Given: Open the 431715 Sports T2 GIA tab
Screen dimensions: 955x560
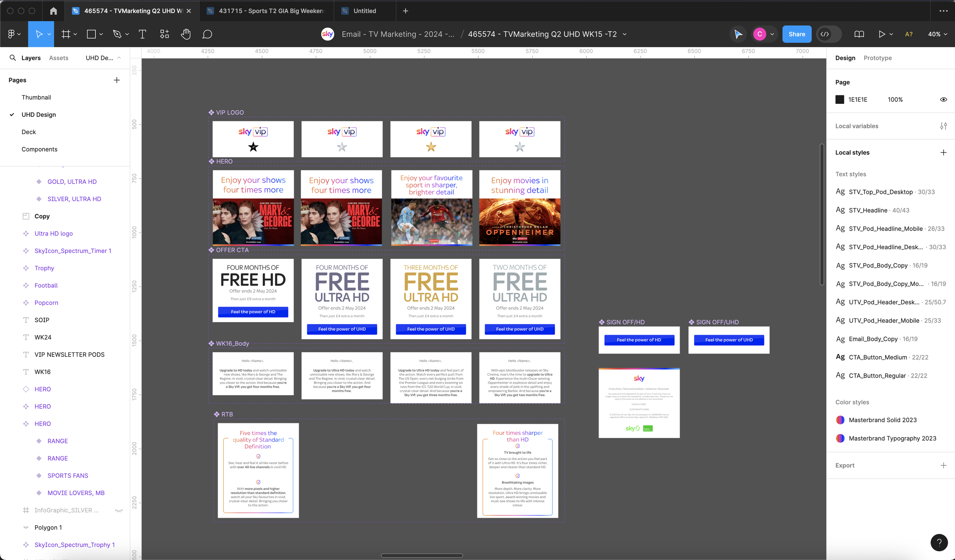Looking at the screenshot, I should pos(266,11).
